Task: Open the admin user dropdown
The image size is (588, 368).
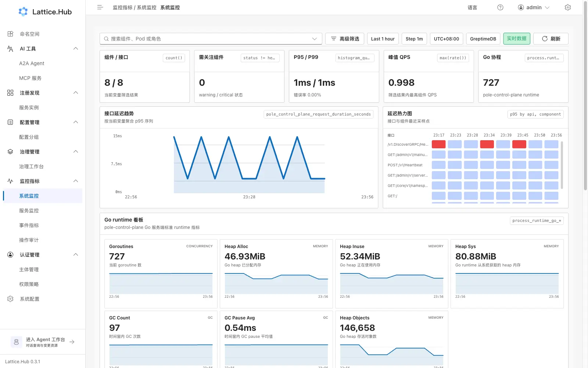Action: point(534,7)
